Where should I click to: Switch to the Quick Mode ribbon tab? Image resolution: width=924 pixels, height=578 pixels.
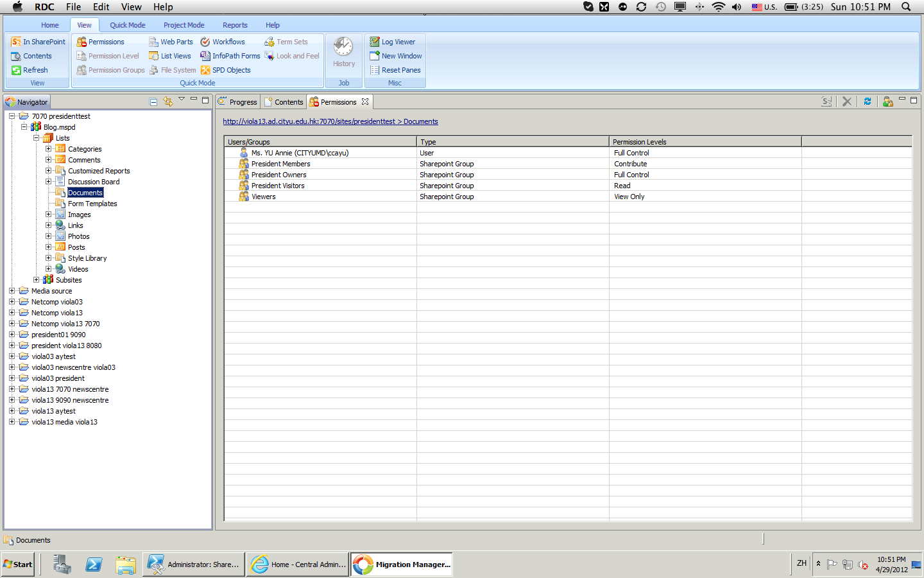128,25
